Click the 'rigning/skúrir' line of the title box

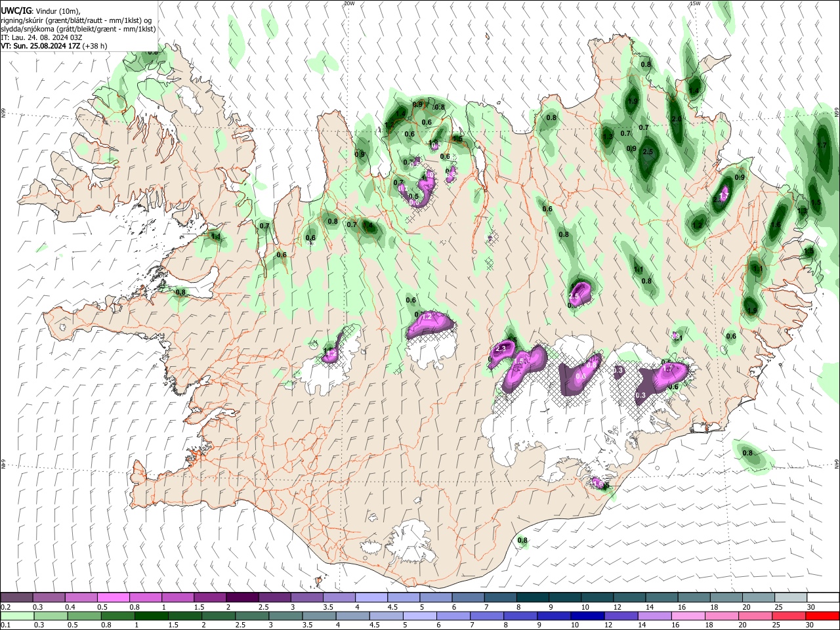click(76, 20)
